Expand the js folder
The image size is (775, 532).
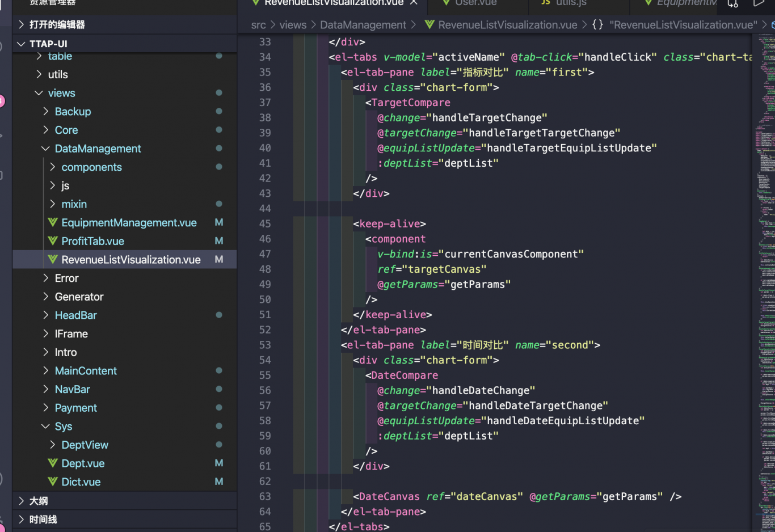(125, 185)
